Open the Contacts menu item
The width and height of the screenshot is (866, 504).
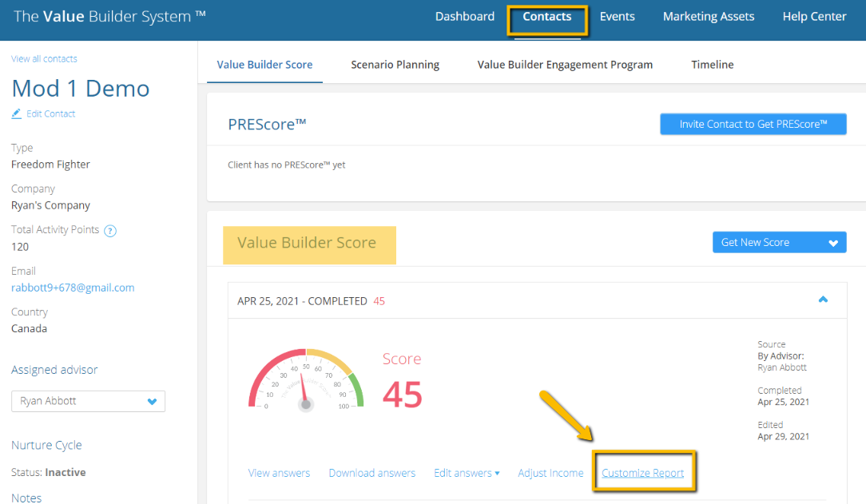click(x=546, y=16)
